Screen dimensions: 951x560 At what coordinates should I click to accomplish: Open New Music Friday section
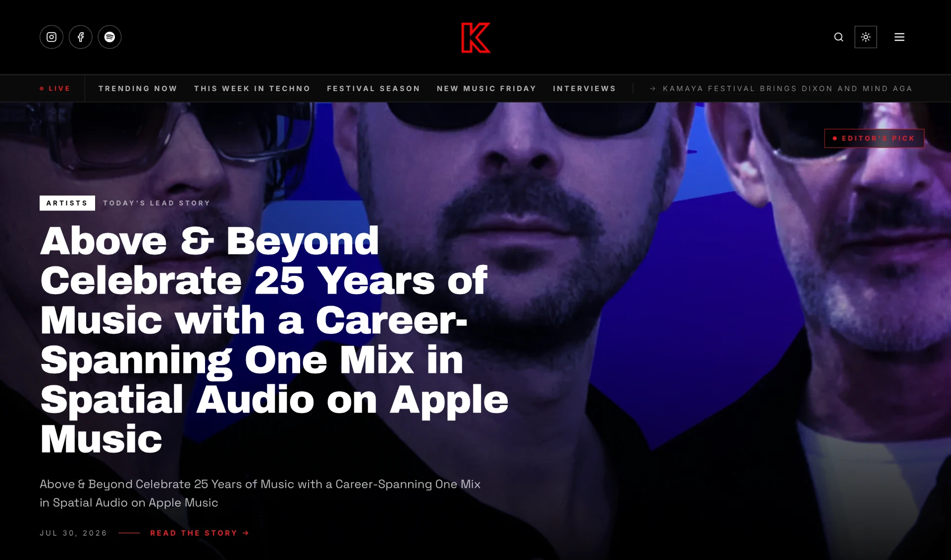click(486, 89)
